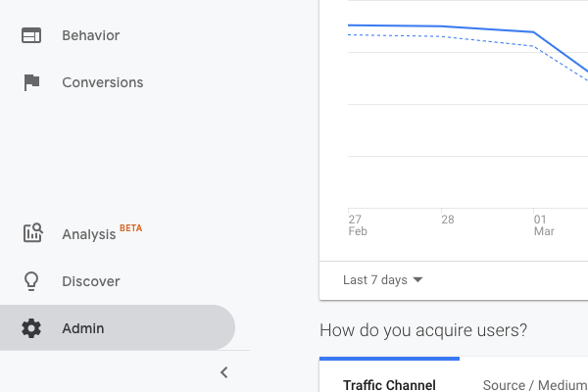Click the dotted comparison chart line
The width and height of the screenshot is (588, 392).
pos(441,37)
